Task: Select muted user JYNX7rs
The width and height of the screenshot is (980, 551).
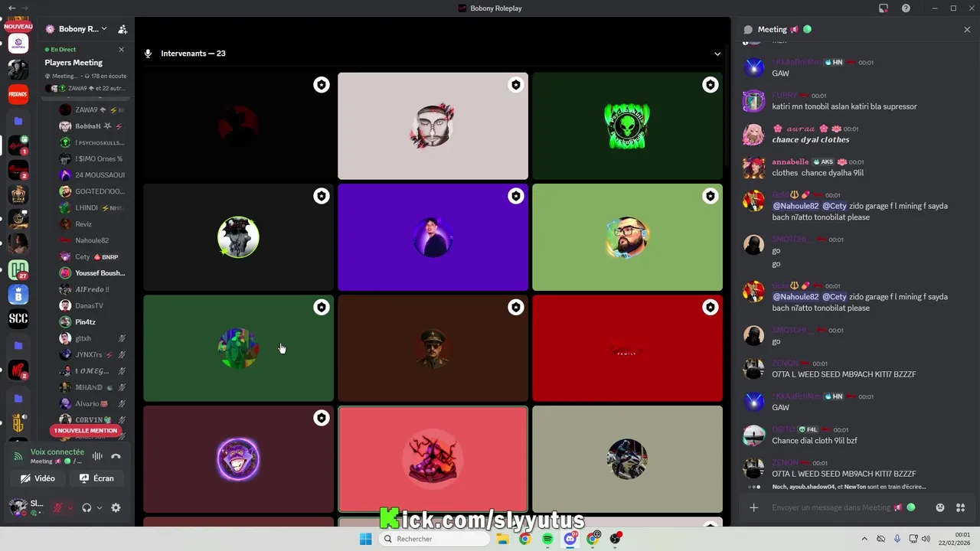Action: pos(92,355)
